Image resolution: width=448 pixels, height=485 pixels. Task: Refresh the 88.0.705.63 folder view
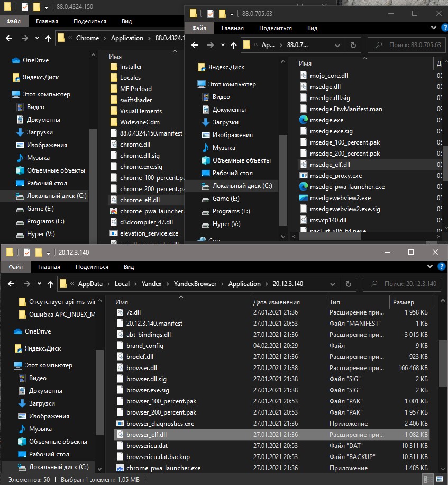[353, 45]
